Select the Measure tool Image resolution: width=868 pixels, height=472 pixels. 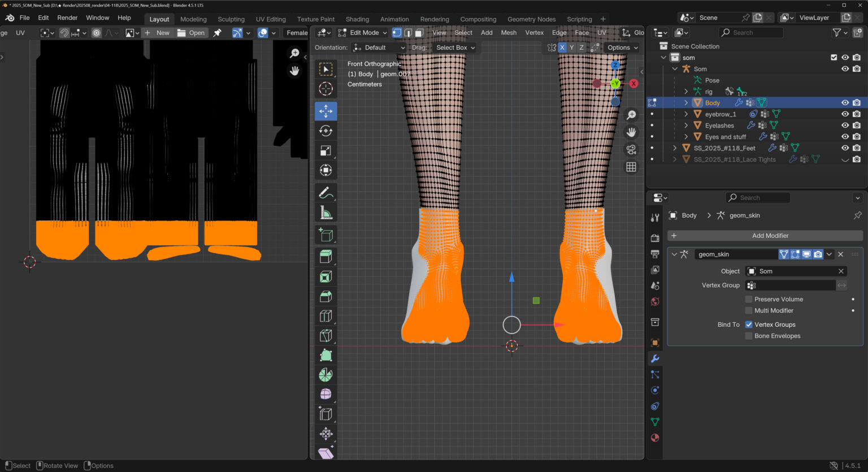pos(325,213)
